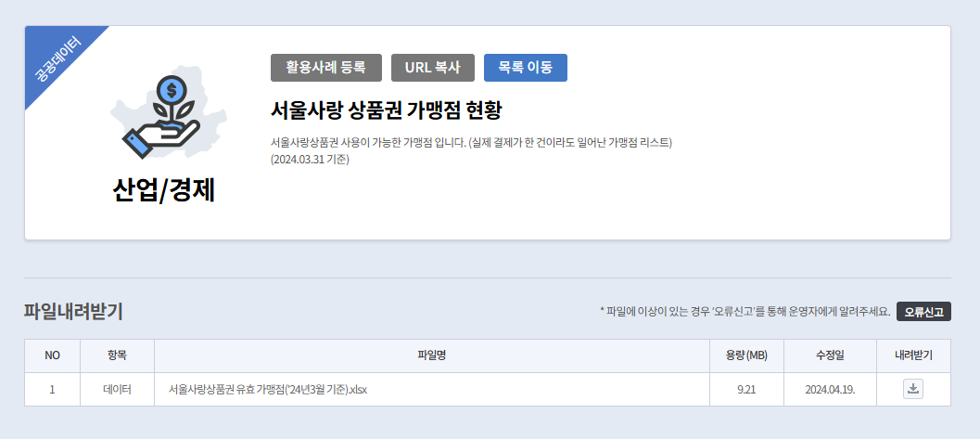Viewport: 980px width, 439px height.
Task: Open file name 서울사랑상품권 유효 가맹점('24년3월 기준).xlsx
Action: pyautogui.click(x=268, y=390)
